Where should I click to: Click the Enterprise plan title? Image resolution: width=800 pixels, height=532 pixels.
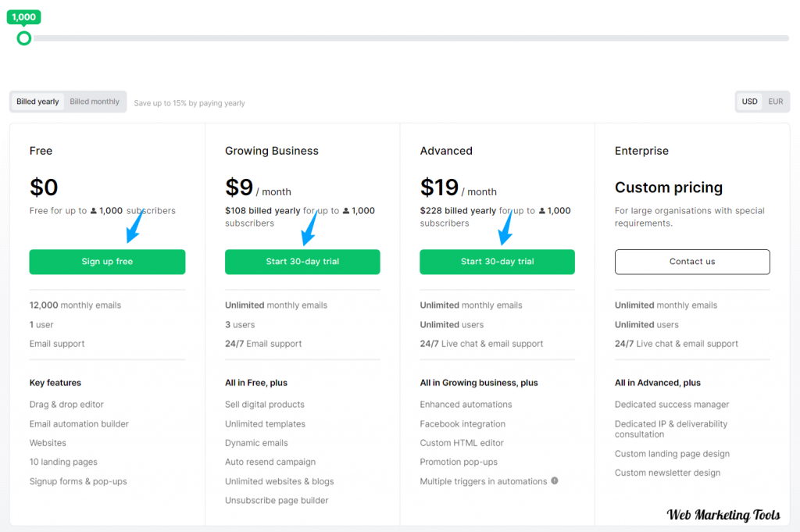point(641,151)
